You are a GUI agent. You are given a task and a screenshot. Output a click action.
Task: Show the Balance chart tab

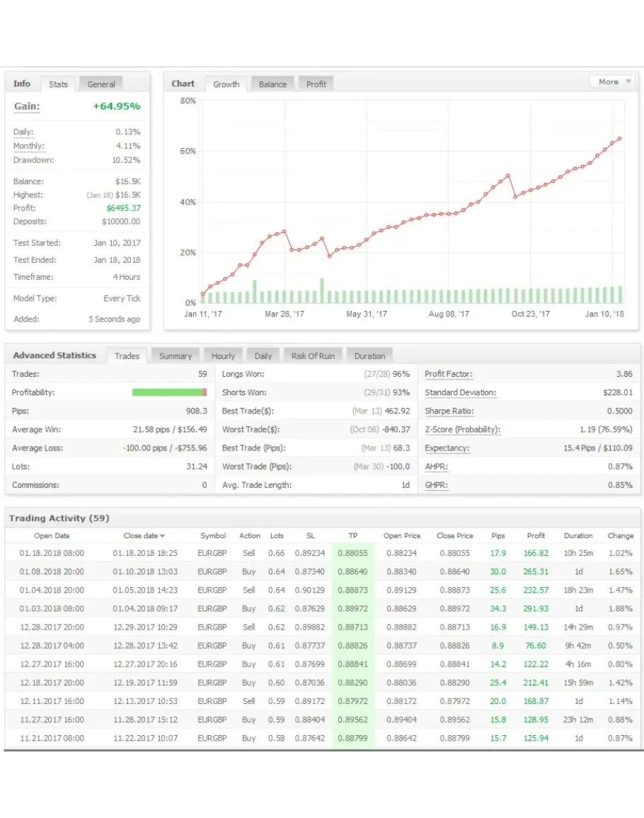pos(272,84)
